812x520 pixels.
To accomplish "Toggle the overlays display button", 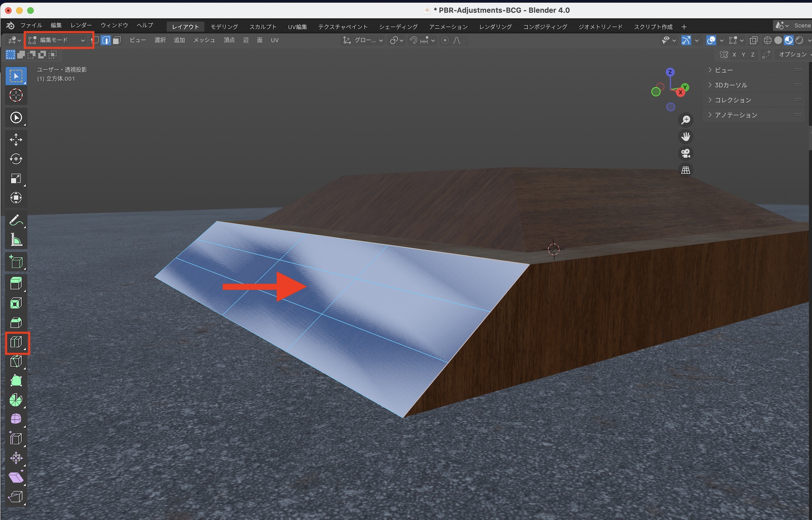I will pos(711,40).
